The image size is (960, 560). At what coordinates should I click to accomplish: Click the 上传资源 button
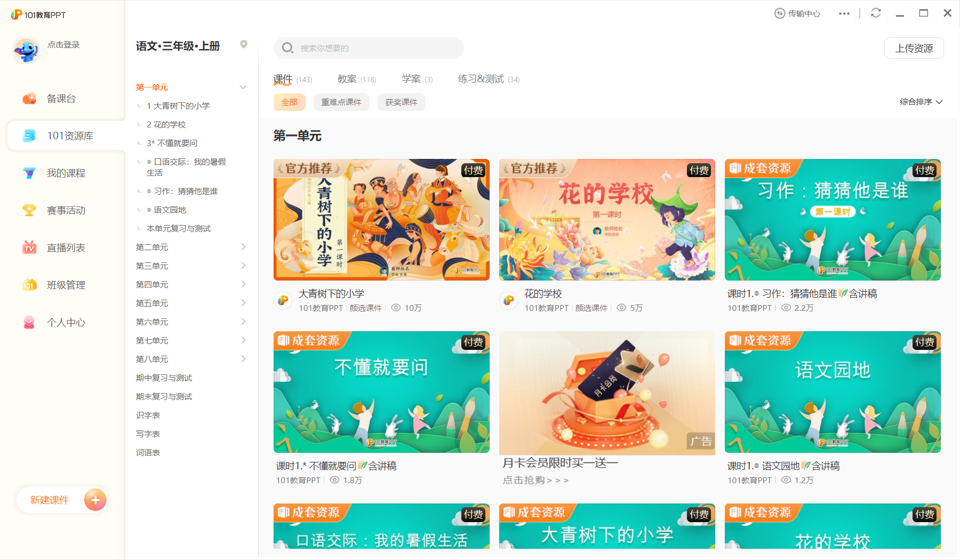(x=914, y=48)
